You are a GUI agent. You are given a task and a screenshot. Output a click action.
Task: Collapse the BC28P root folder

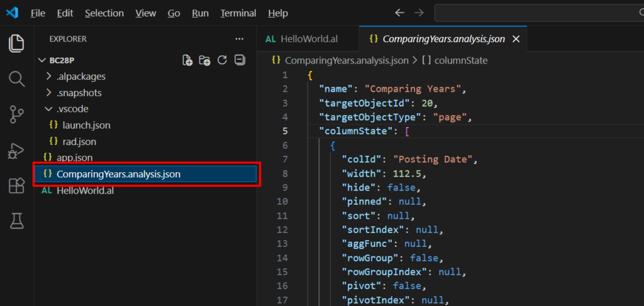pos(62,60)
